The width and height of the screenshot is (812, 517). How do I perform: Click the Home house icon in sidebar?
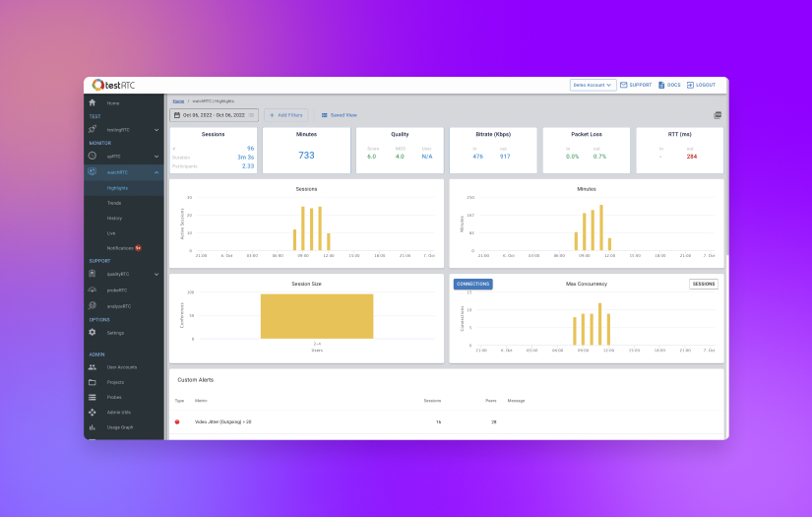[x=93, y=102]
